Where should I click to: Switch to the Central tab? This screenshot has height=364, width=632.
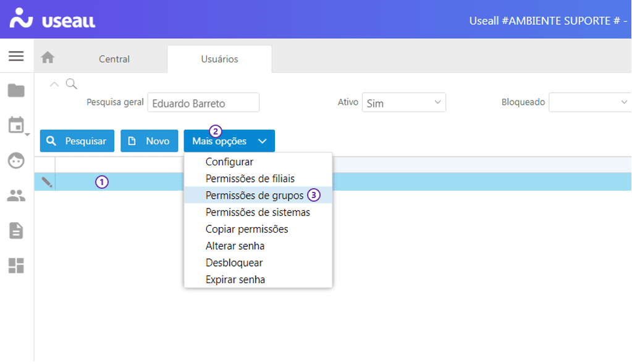(x=114, y=59)
